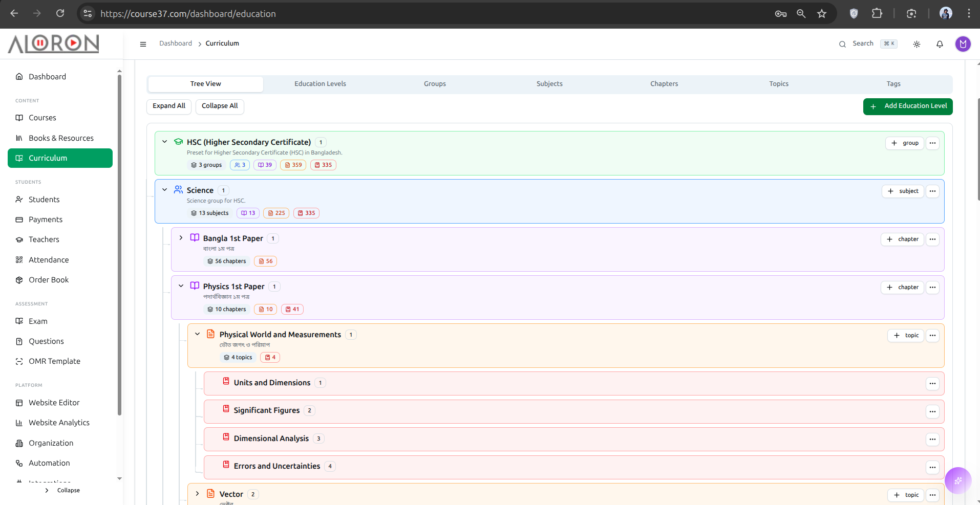This screenshot has width=980, height=505.
Task: Collapse the HSC education level node
Action: pyautogui.click(x=164, y=142)
